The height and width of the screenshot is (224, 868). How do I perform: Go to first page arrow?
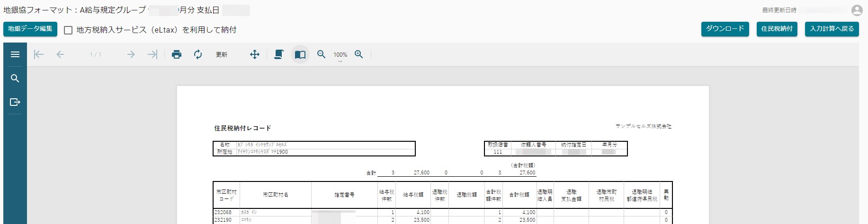click(x=39, y=54)
